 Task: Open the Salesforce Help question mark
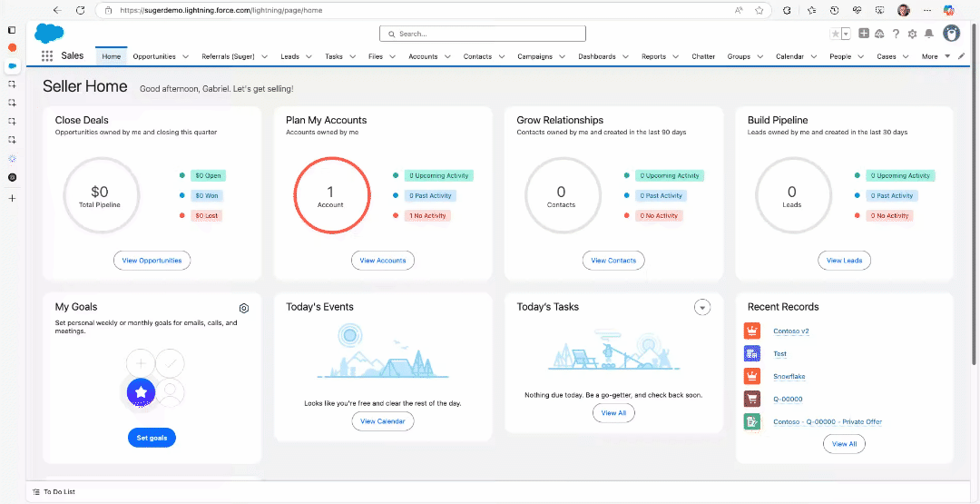(x=896, y=34)
